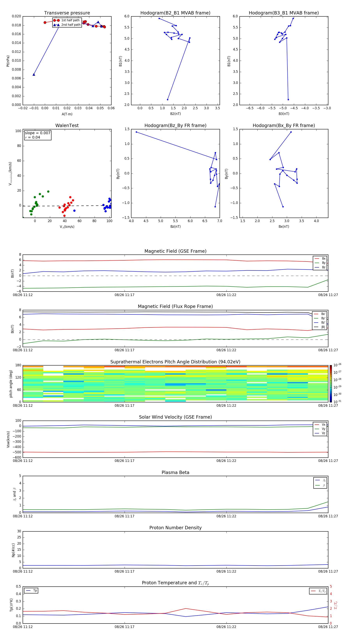Click the V_A(km/s) x-axis label

pyautogui.click(x=67, y=227)
